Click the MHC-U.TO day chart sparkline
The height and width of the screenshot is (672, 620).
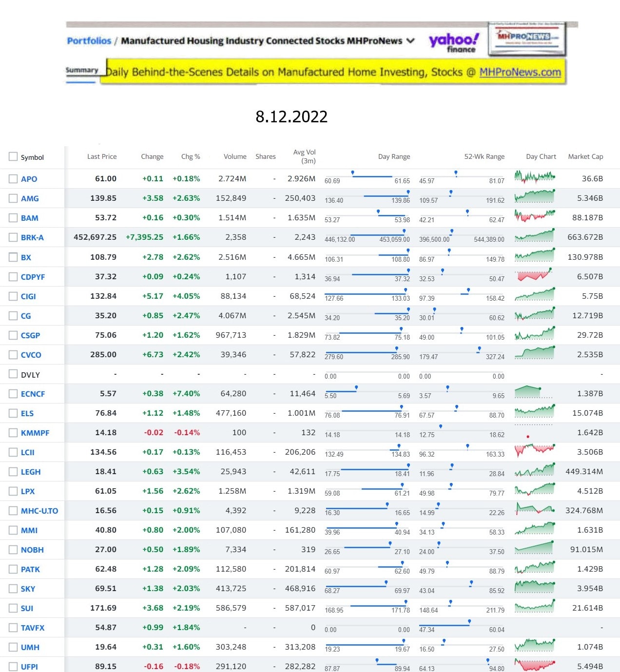[x=535, y=509]
